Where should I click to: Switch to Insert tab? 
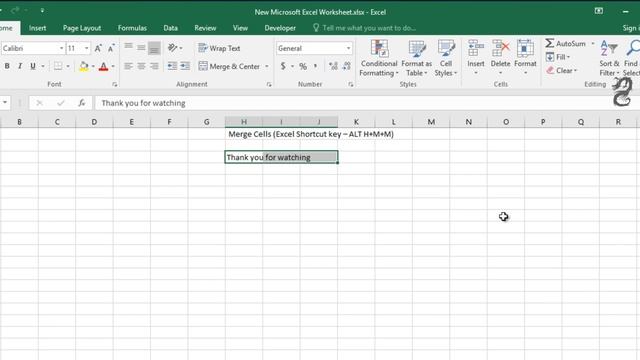pyautogui.click(x=37, y=28)
